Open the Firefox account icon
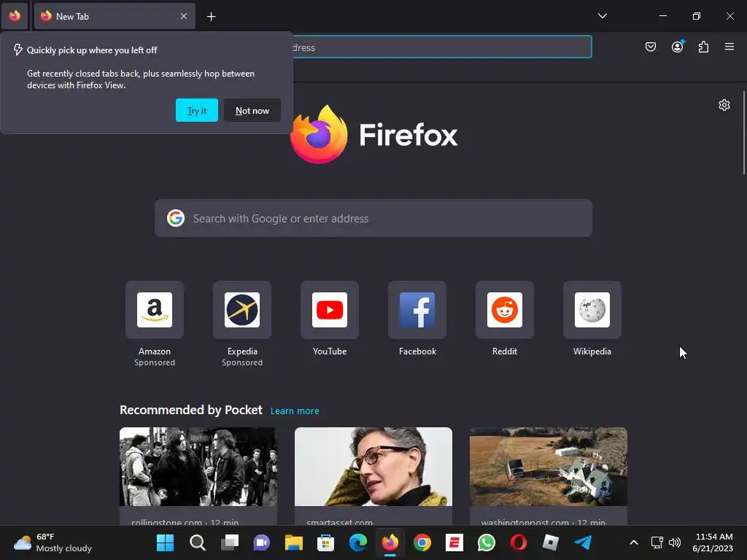 677,47
